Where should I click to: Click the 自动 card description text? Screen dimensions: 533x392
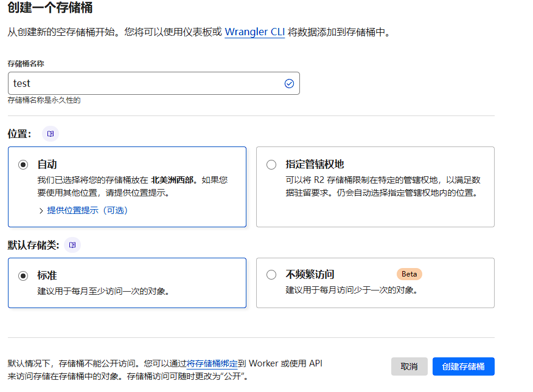(x=132, y=187)
